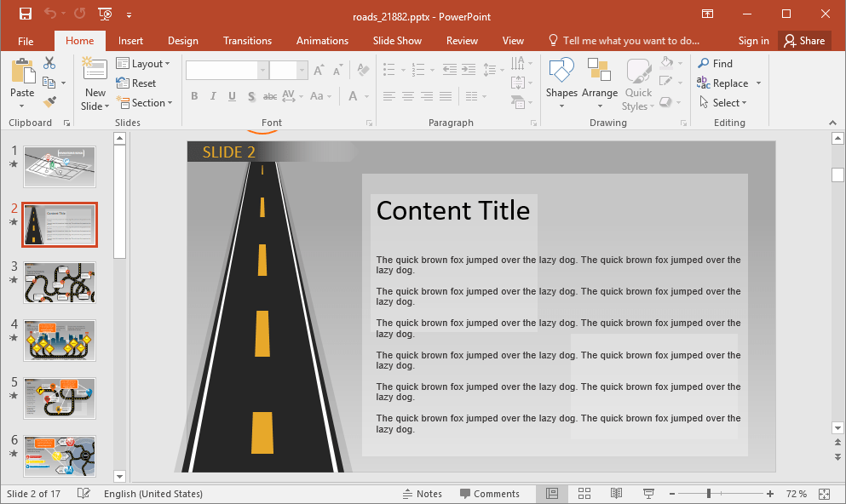Viewport: 846px width, 504px height.
Task: Click the Replace command
Action: tap(728, 83)
